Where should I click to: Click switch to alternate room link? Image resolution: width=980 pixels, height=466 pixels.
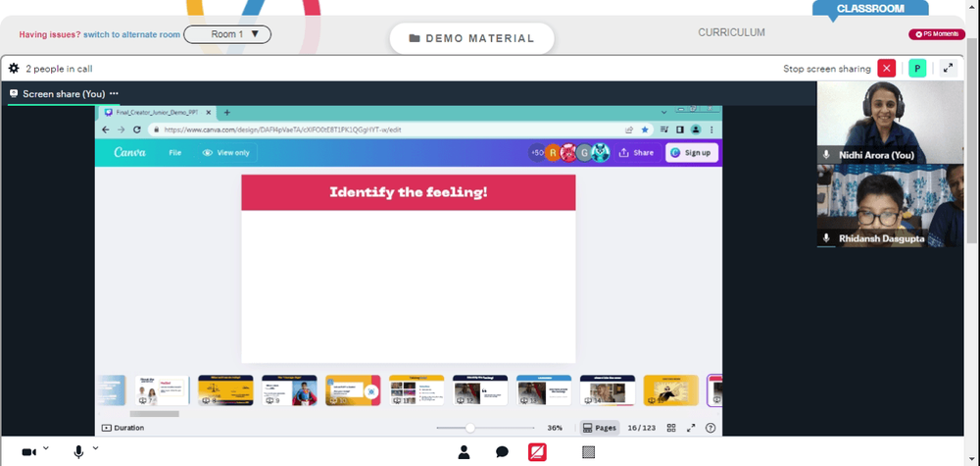(132, 34)
